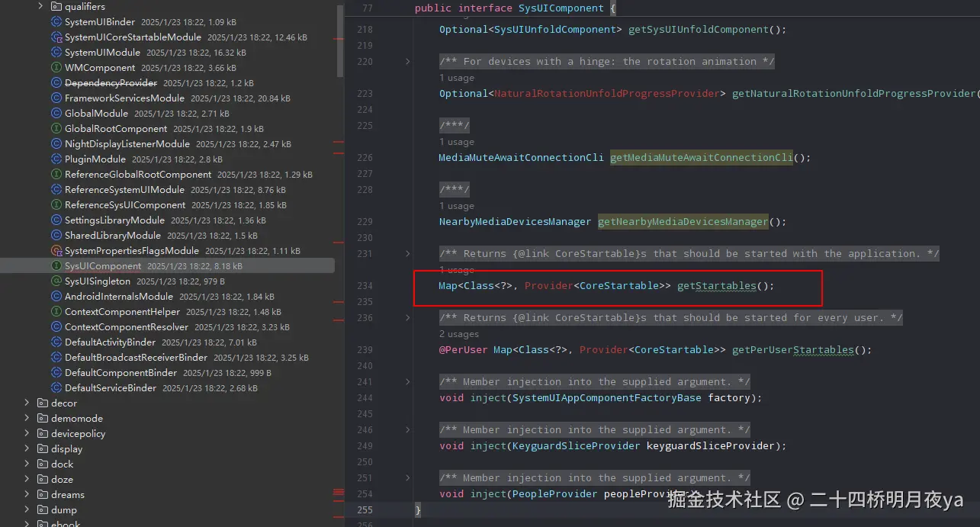The image size is (980, 527).
Task: Expand the devicepolicy folder
Action: 27,433
